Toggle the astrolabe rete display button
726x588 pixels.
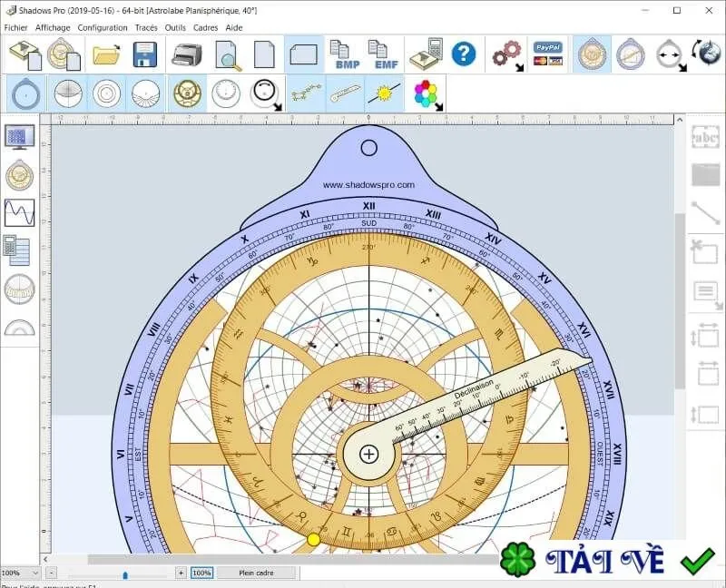pos(188,93)
